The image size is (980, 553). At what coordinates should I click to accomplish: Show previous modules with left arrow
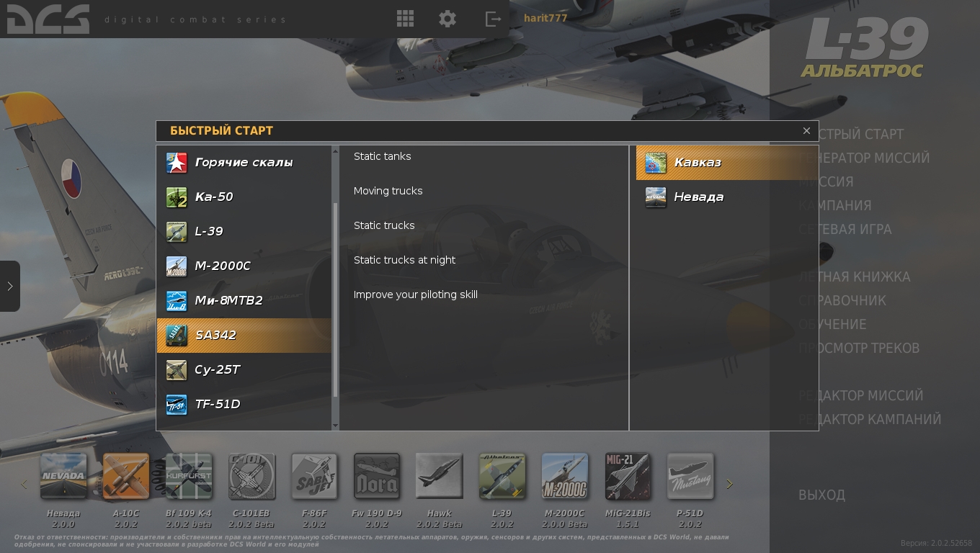(x=24, y=484)
